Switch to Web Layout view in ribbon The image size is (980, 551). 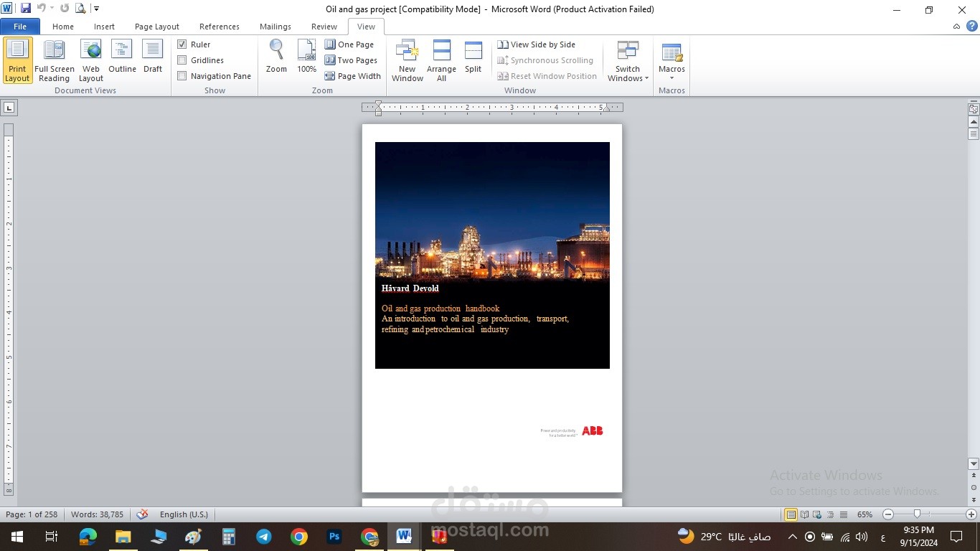click(x=91, y=61)
